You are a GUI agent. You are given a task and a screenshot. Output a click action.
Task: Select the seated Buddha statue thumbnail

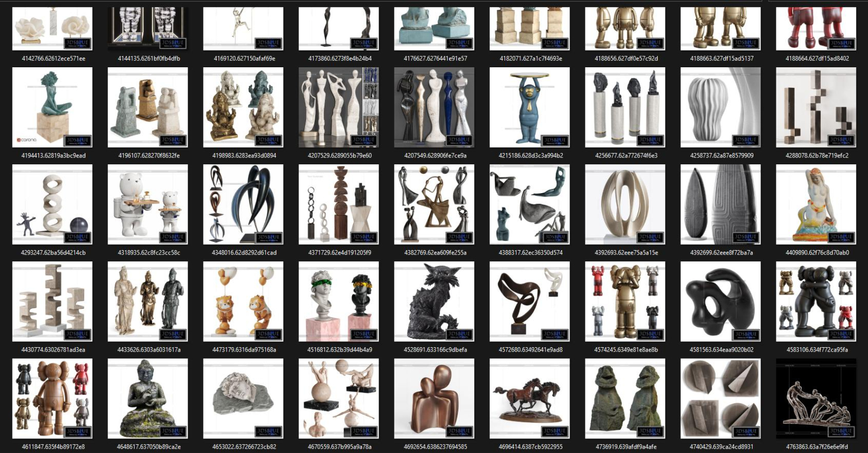pos(148,399)
